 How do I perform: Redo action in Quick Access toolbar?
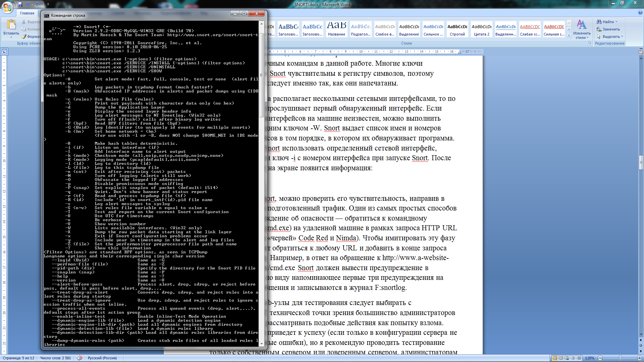38,4
